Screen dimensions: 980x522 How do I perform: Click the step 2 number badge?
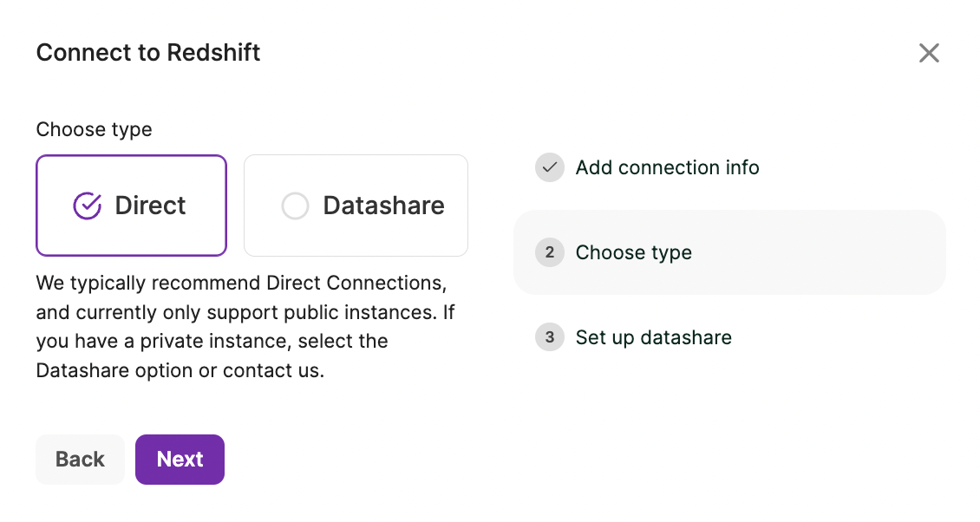pos(549,252)
